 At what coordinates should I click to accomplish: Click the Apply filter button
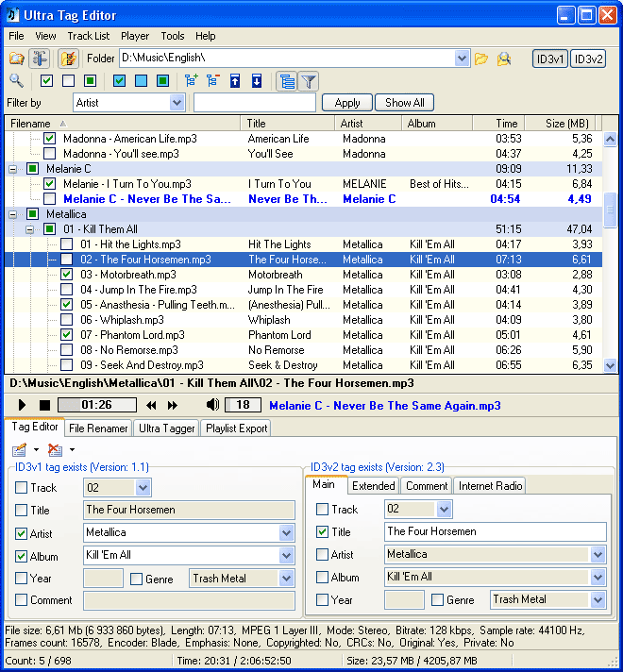346,103
